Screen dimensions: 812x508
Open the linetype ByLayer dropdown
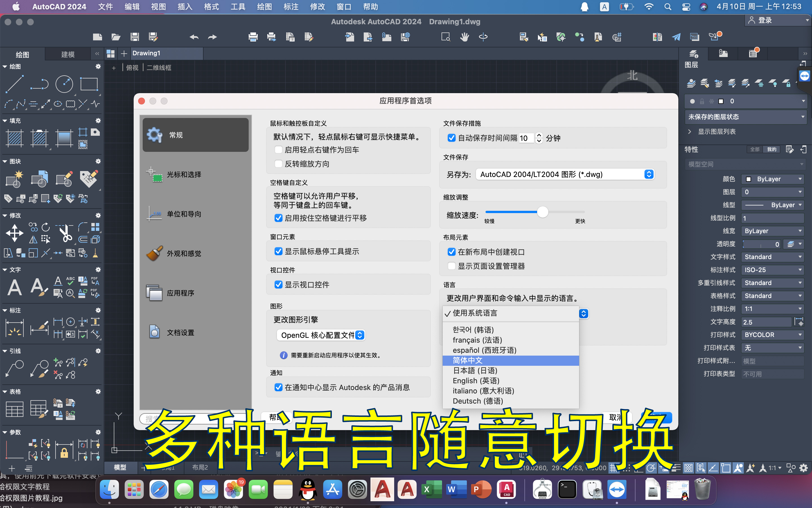[773, 205]
